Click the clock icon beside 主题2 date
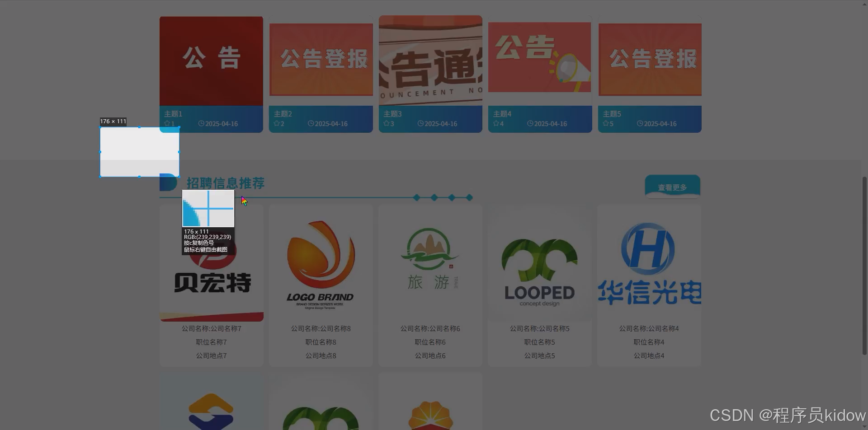This screenshot has height=430, width=868. point(311,123)
